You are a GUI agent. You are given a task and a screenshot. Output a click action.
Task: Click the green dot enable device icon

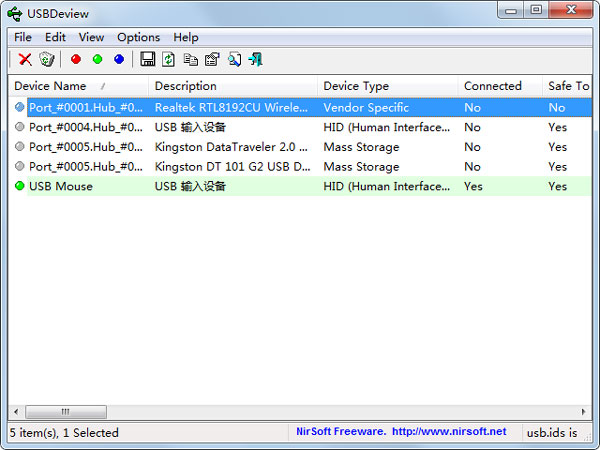pos(98,59)
